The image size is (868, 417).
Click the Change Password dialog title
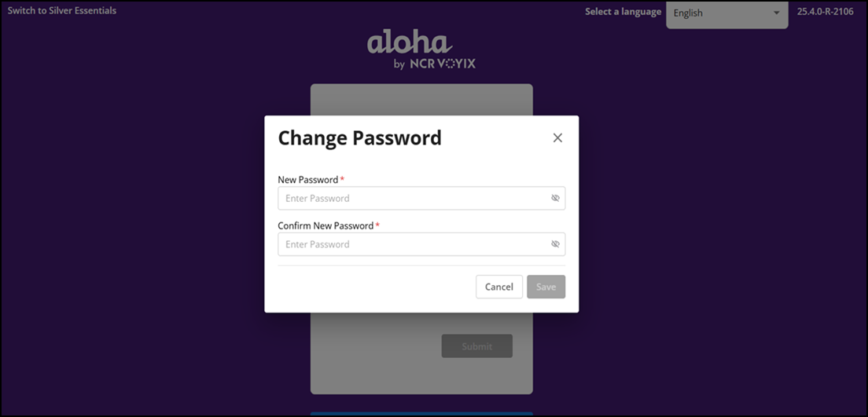pos(359,137)
